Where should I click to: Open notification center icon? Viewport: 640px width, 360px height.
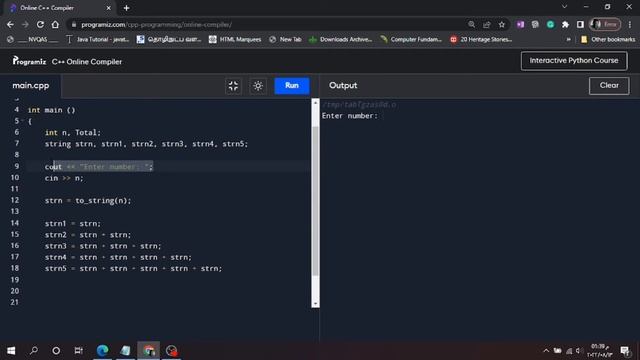click(x=624, y=351)
